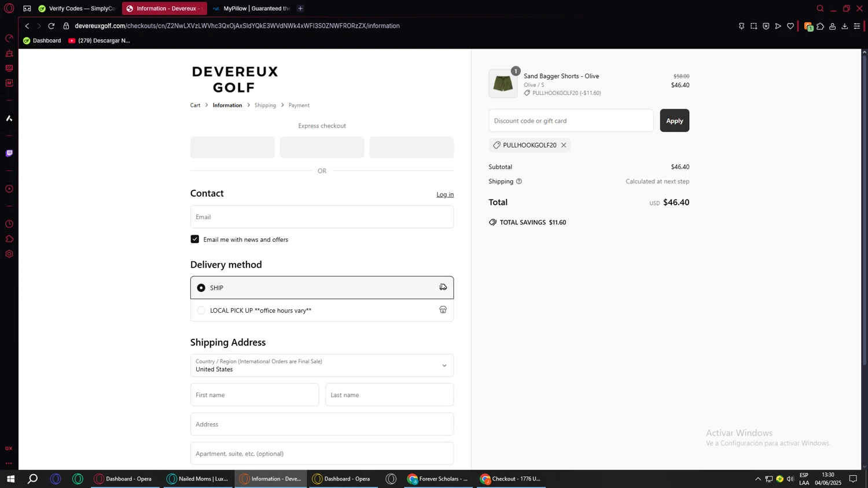Click the third express checkout button
The width and height of the screenshot is (868, 488).
[x=411, y=147]
